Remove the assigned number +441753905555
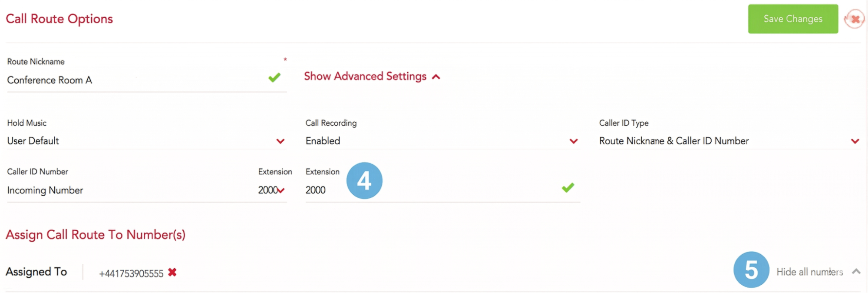 [172, 273]
